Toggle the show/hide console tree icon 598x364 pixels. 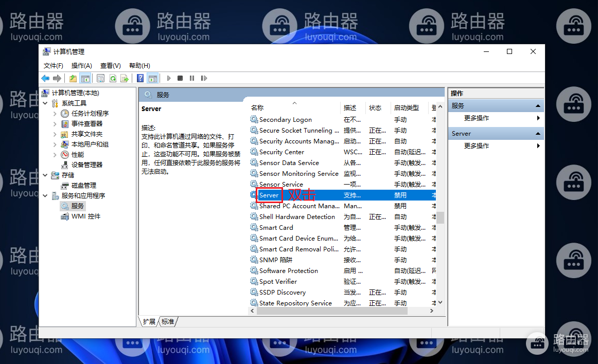coord(85,78)
